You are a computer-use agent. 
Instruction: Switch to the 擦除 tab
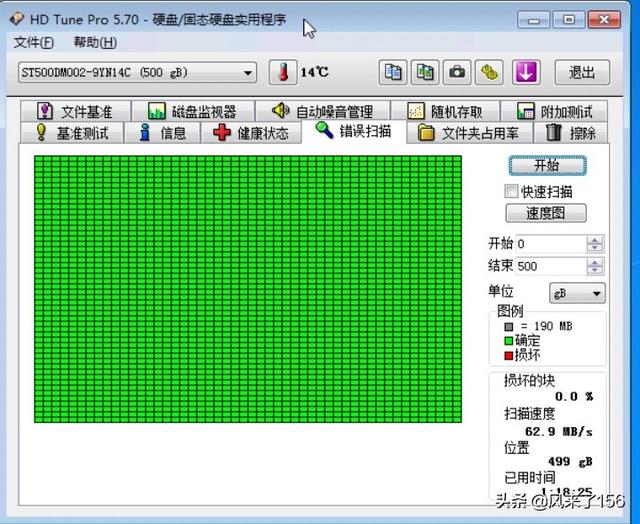[x=571, y=133]
